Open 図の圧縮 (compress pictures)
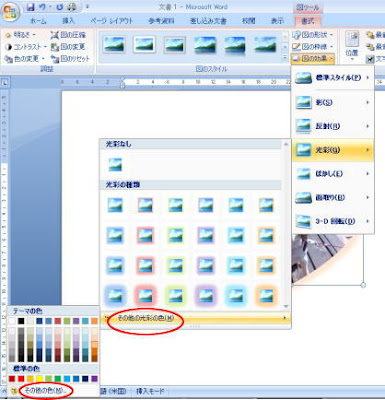Image resolution: width=385 pixels, height=400 pixels. [68, 35]
